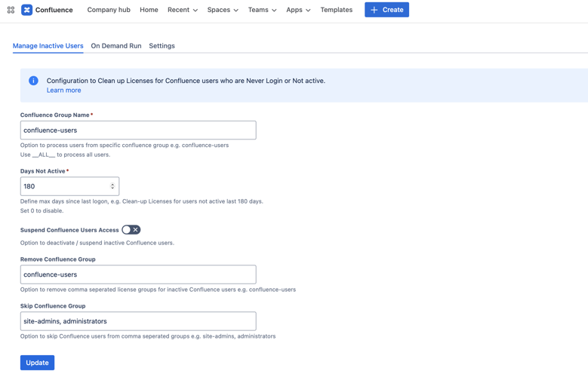This screenshot has width=588, height=374.
Task: Toggle Suspend Confluence Users Access switch
Action: 131,230
